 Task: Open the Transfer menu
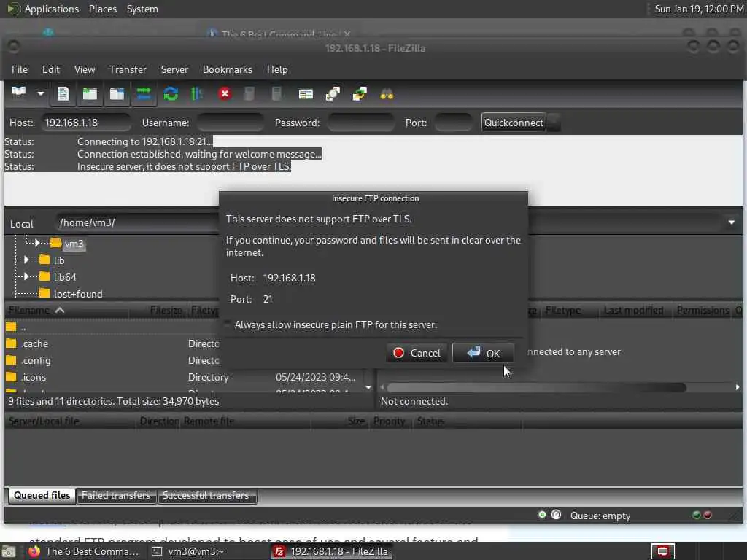128,69
